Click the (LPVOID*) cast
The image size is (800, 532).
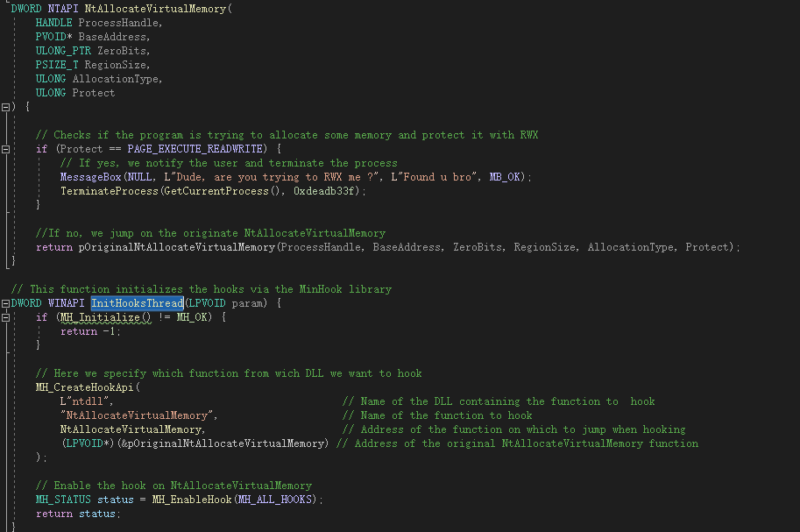click(88, 443)
